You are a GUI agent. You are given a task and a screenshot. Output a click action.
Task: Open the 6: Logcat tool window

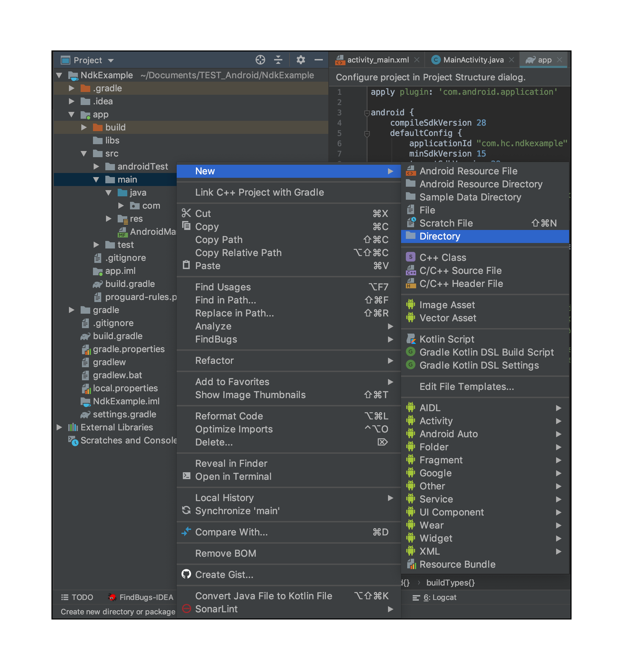[x=434, y=598]
